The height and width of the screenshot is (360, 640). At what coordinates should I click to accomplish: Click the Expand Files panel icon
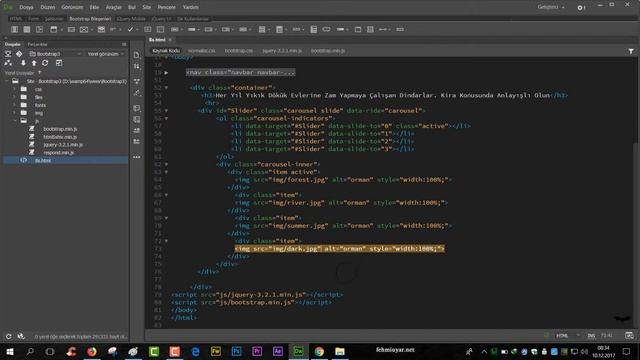coord(59,63)
